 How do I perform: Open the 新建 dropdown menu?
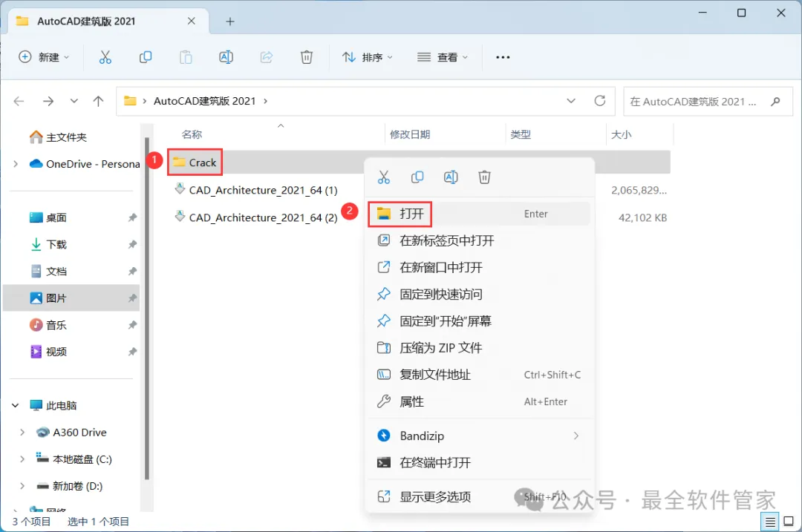point(44,57)
